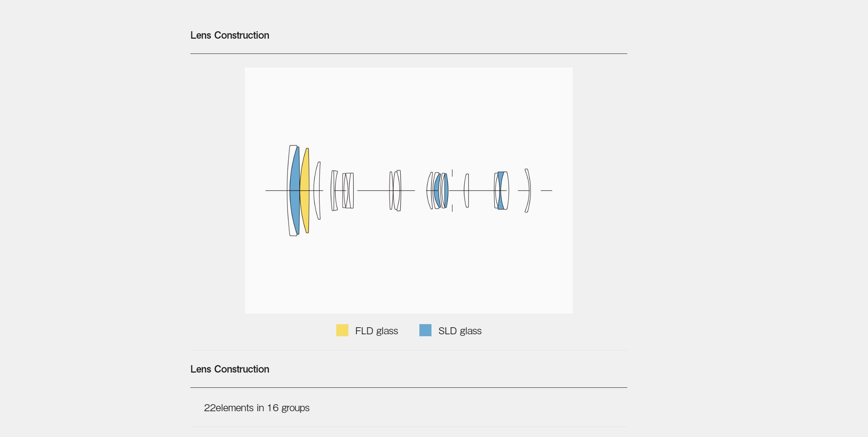The width and height of the screenshot is (868, 437).
Task: Click the FLD glass legend label
Action: point(376,331)
